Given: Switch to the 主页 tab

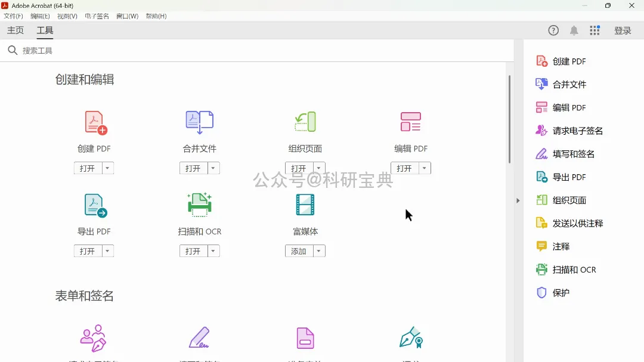Looking at the screenshot, I should [15, 30].
